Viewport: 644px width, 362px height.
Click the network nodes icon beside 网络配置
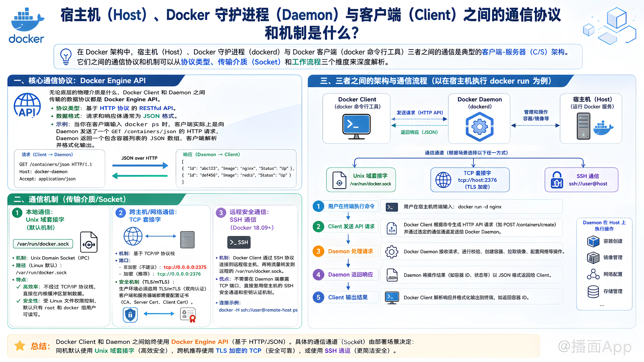[x=593, y=274]
